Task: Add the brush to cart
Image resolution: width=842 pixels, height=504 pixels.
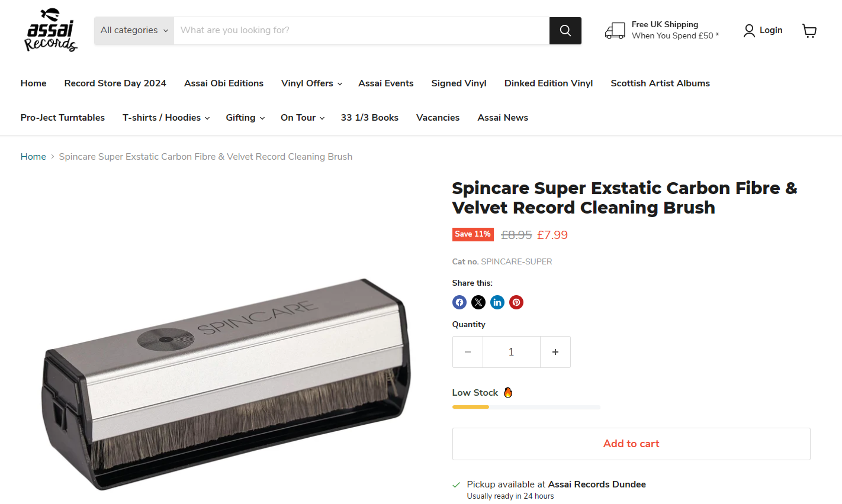Action: [x=631, y=444]
